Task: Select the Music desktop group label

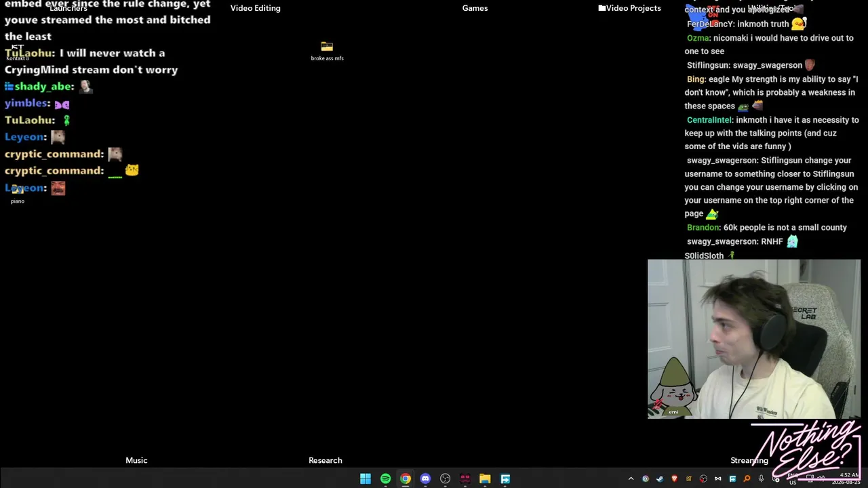Action: point(136,460)
